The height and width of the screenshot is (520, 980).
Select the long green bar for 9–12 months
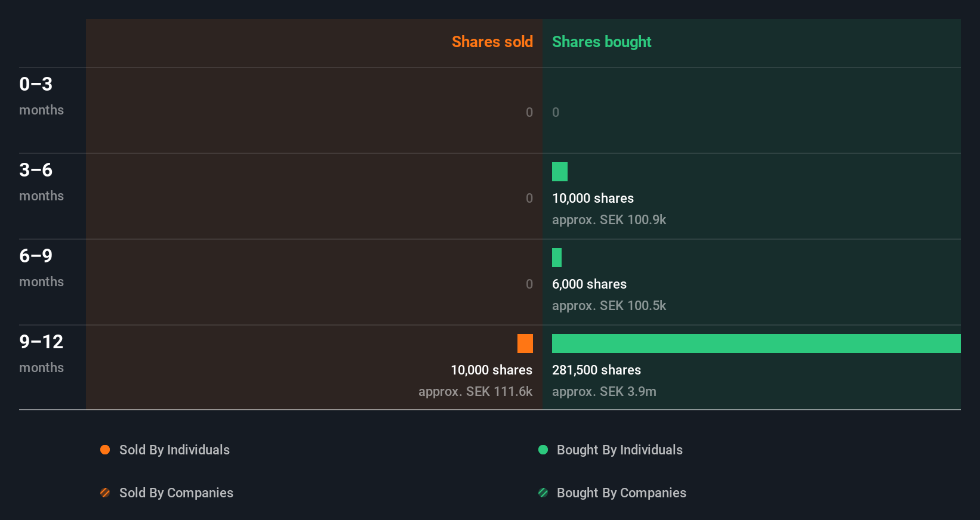click(x=756, y=343)
